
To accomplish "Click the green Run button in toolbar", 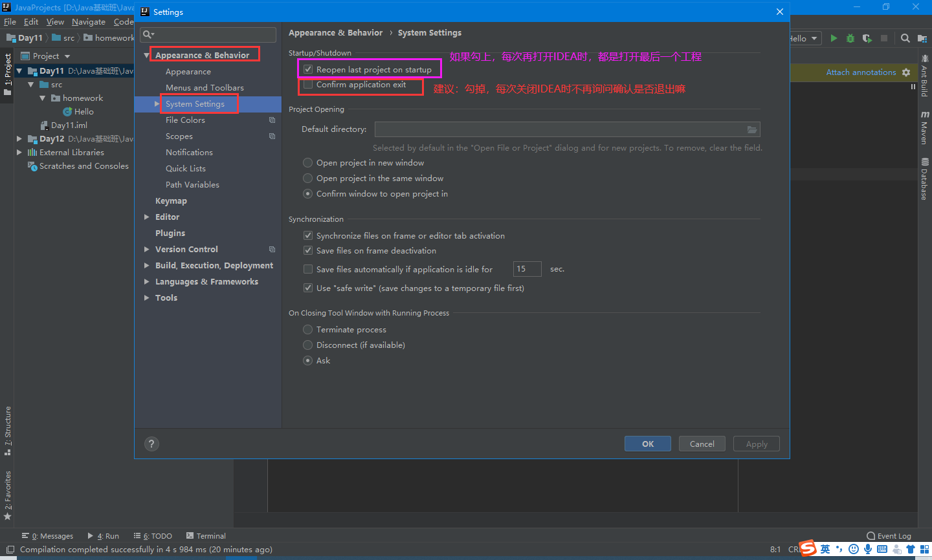I will [834, 38].
